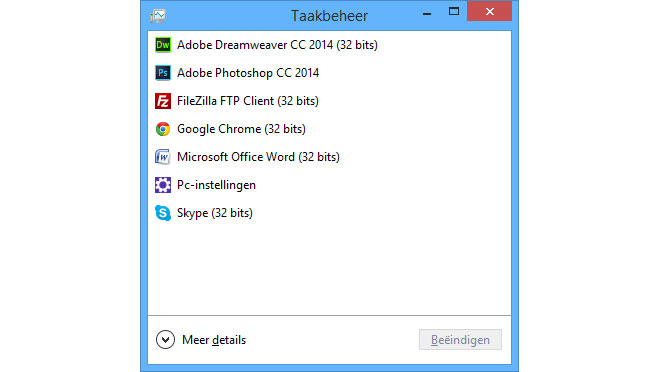Close the Taakbeheer window
The width and height of the screenshot is (660, 372).
[490, 11]
